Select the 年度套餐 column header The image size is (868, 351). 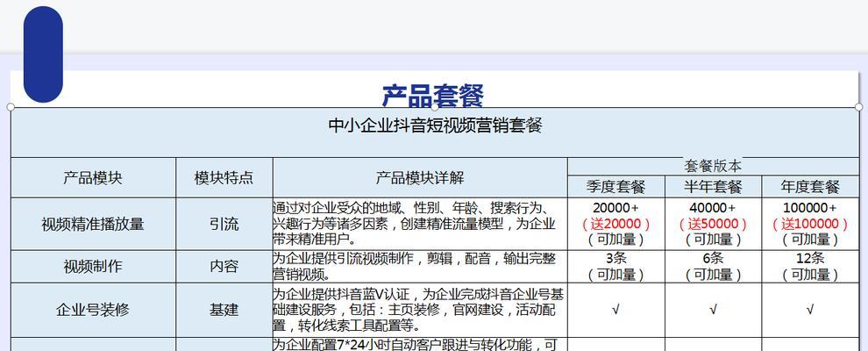point(810,187)
